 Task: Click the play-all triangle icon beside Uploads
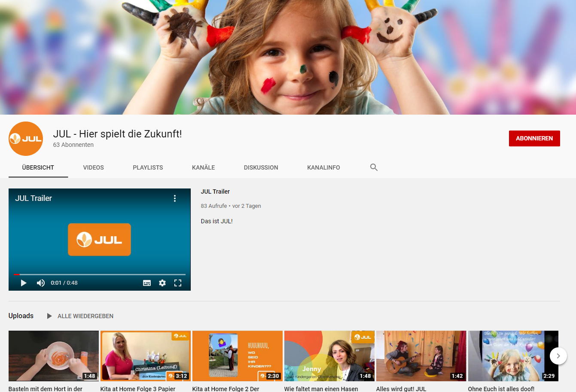click(49, 316)
